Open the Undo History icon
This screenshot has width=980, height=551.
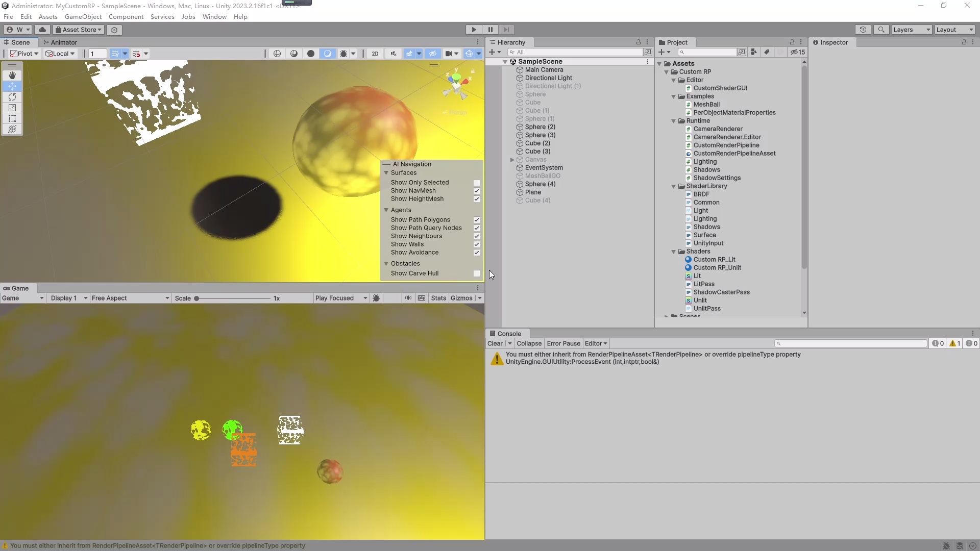point(863,30)
